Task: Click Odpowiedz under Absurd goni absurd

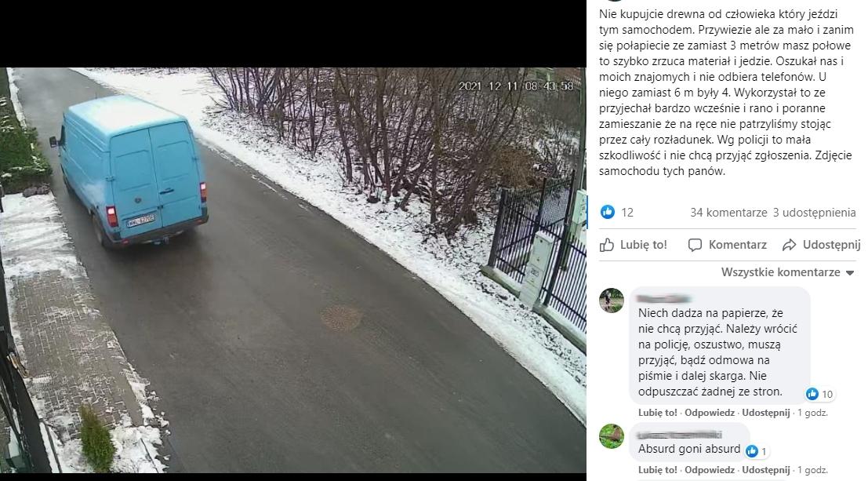Action: click(x=710, y=470)
